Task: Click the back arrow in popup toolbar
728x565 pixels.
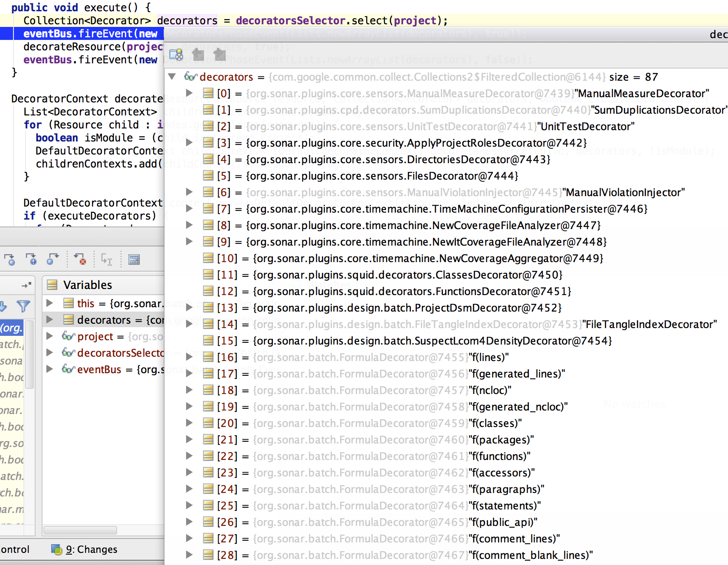Action: (198, 55)
